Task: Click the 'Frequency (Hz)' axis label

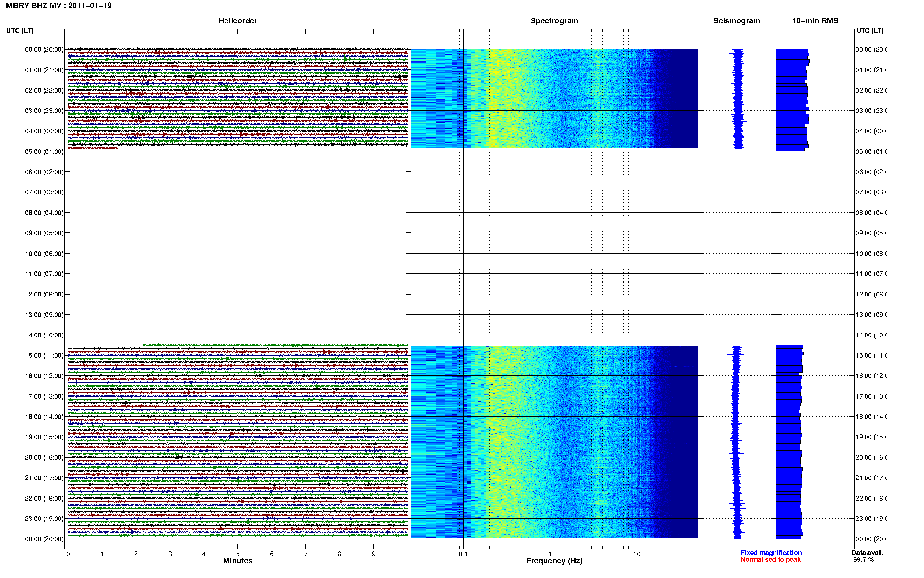Action: pyautogui.click(x=554, y=561)
